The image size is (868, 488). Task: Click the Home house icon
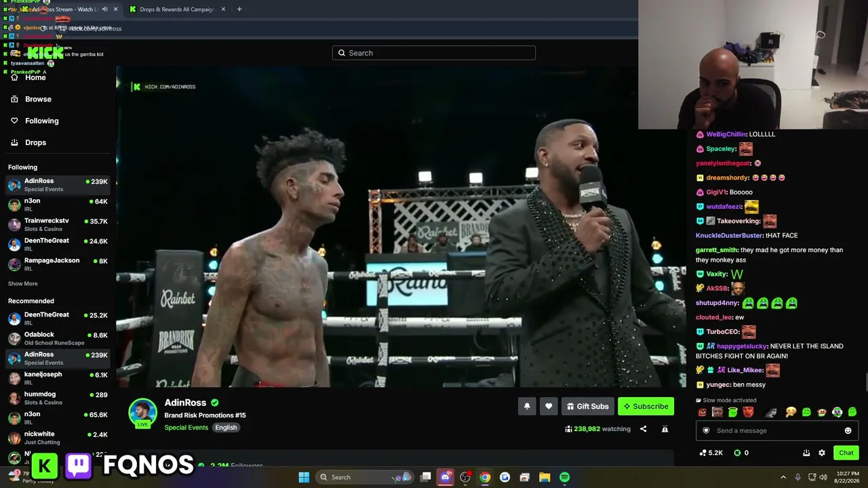tap(14, 77)
